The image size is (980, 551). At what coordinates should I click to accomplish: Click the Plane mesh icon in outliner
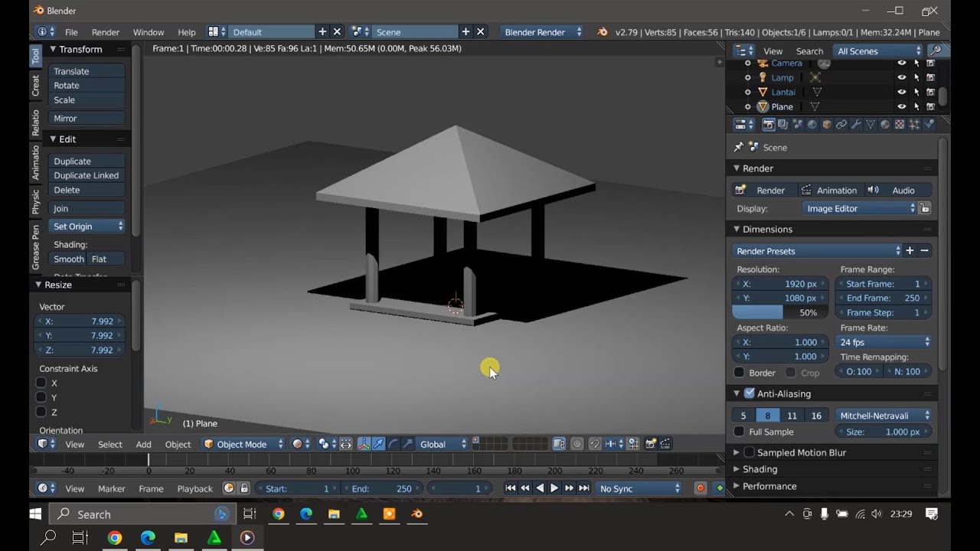[x=763, y=106]
